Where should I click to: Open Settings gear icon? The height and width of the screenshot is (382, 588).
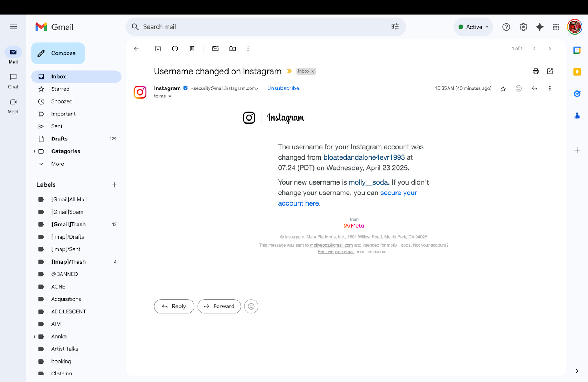pyautogui.click(x=523, y=27)
